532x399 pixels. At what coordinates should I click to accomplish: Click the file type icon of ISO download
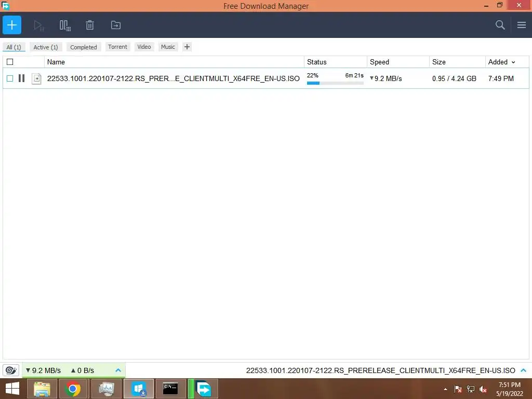[x=36, y=79]
